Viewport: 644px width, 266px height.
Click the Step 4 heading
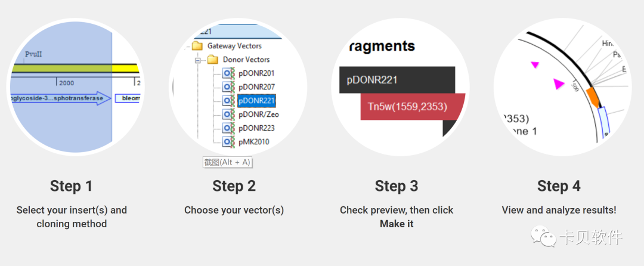[x=559, y=186]
